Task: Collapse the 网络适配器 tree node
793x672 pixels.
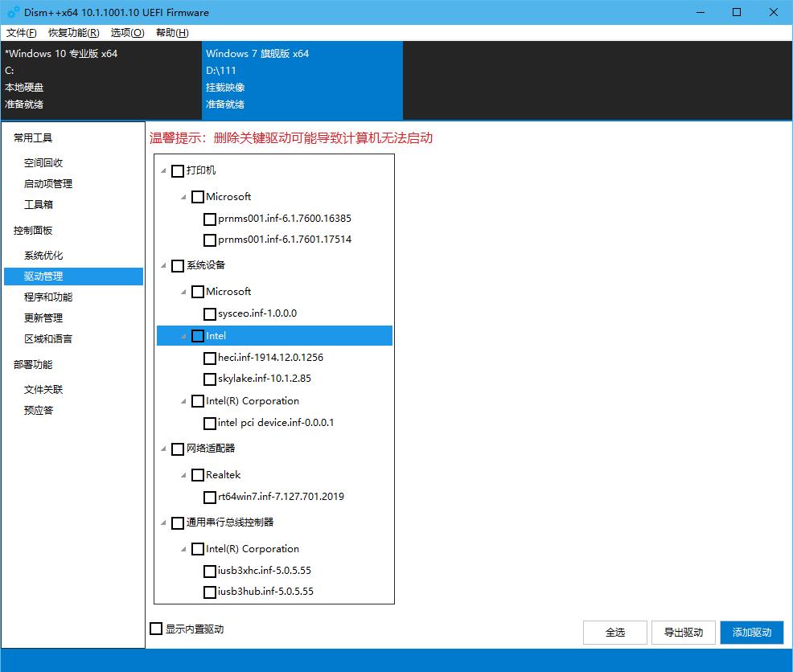Action: pyautogui.click(x=164, y=449)
